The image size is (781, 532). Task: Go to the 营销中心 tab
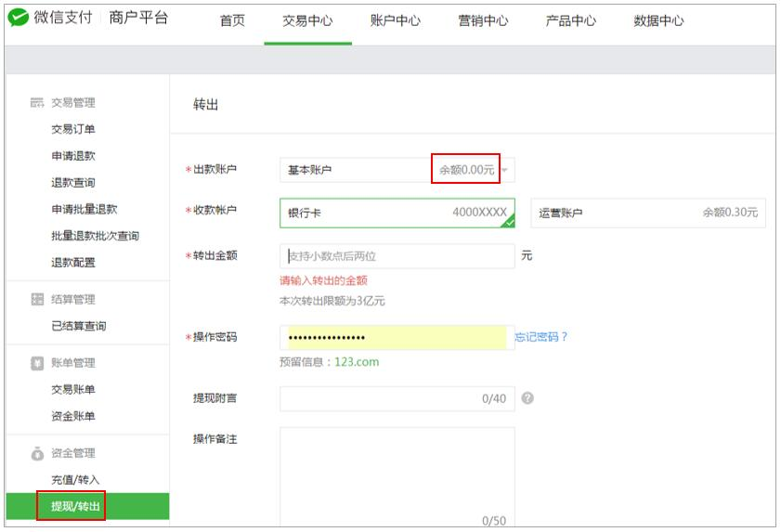(x=483, y=20)
